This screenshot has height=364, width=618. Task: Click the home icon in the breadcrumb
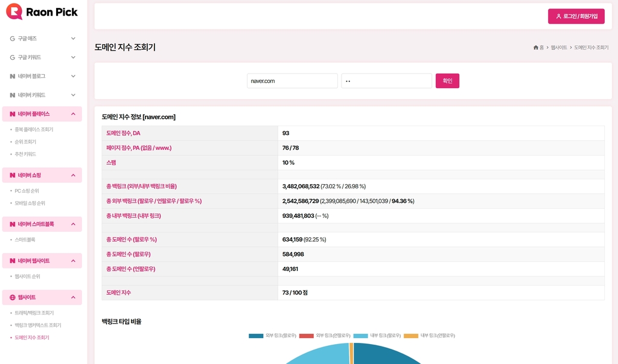(x=536, y=48)
